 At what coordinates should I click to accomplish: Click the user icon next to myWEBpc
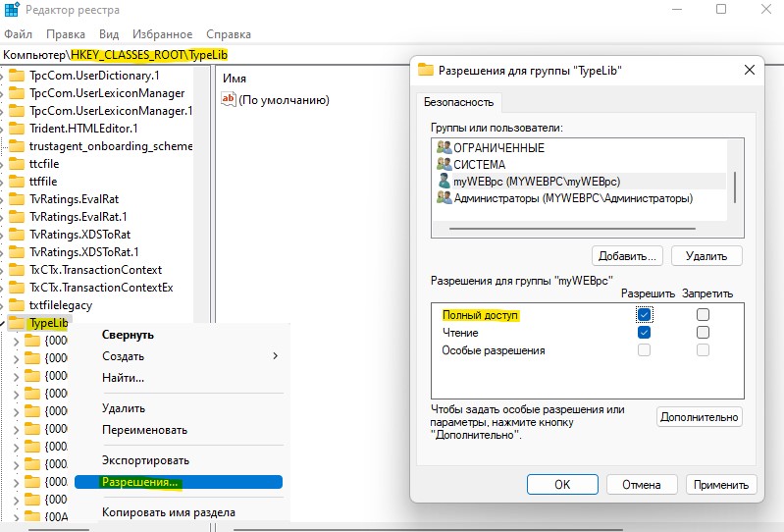click(444, 181)
